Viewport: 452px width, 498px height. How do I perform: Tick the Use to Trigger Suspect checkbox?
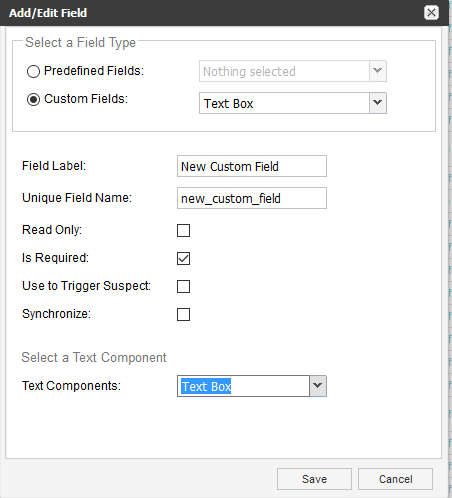pos(183,286)
